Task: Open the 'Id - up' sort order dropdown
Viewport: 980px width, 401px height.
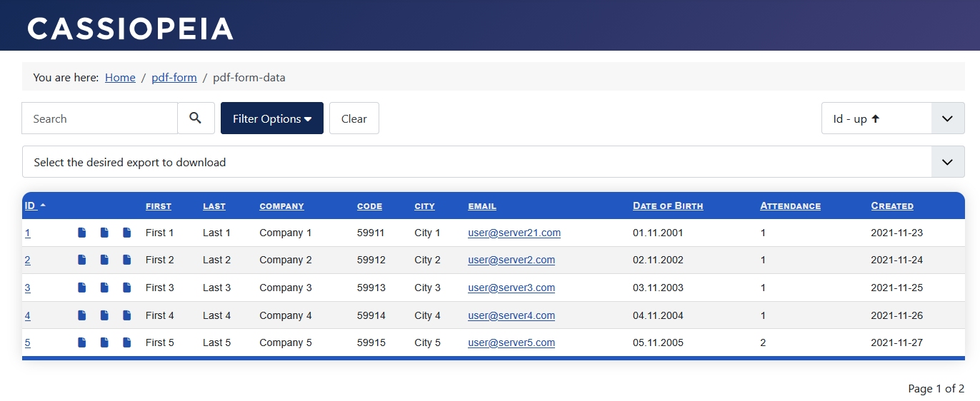Action: click(893, 118)
